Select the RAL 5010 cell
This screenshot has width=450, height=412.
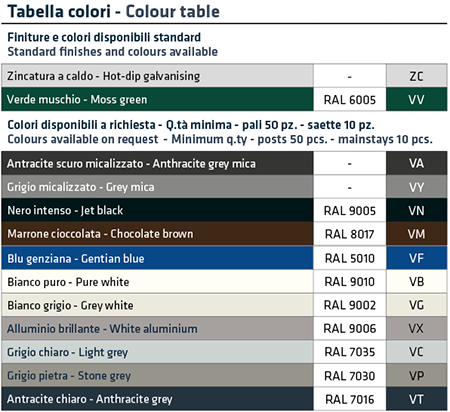tap(350, 258)
